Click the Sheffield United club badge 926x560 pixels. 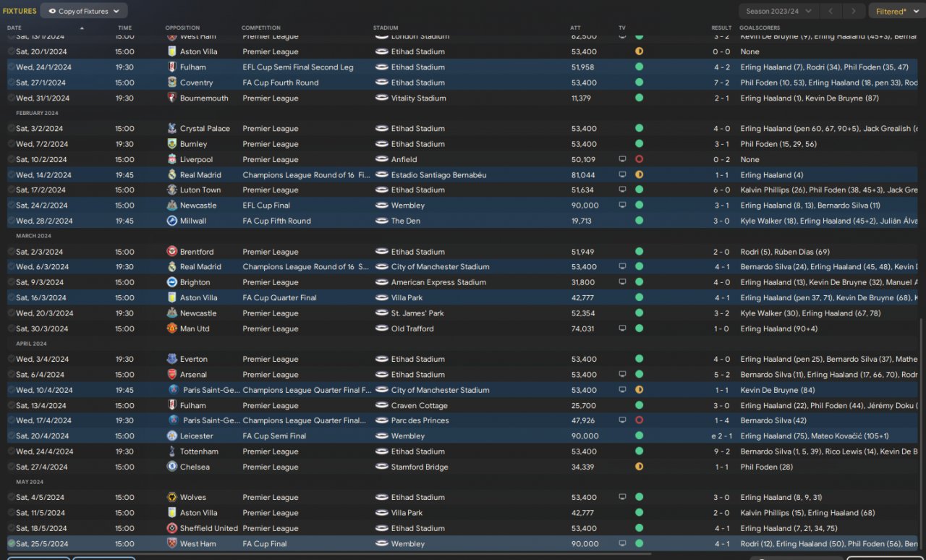tap(171, 528)
